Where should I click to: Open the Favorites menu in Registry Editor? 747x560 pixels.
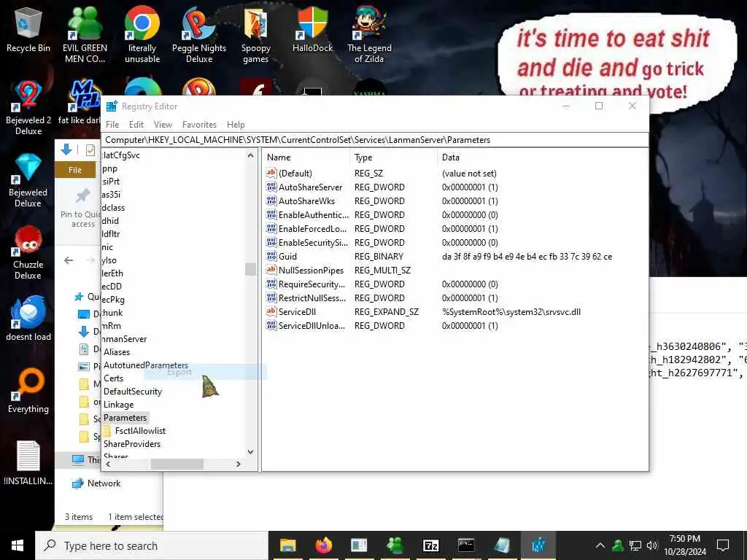click(199, 124)
